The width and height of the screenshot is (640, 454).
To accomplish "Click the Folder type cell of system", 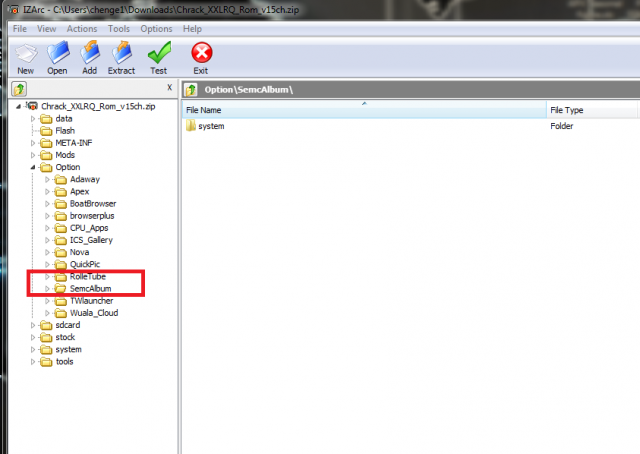I will click(562, 126).
